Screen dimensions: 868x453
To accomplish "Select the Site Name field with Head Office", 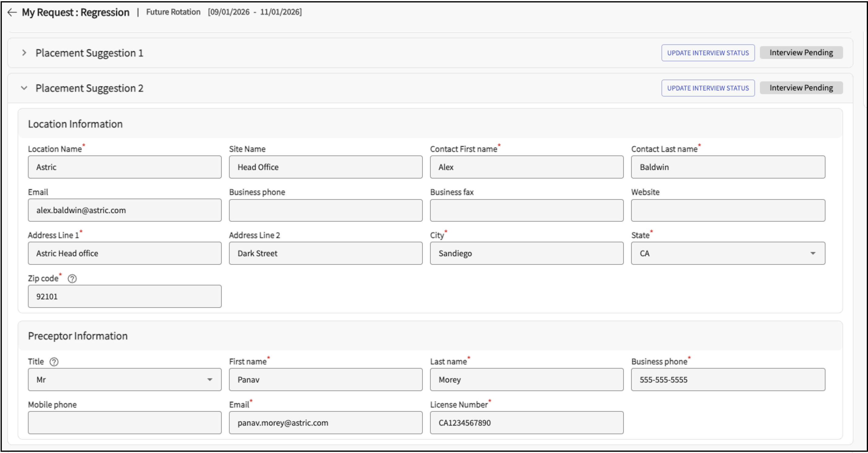I will (x=326, y=167).
